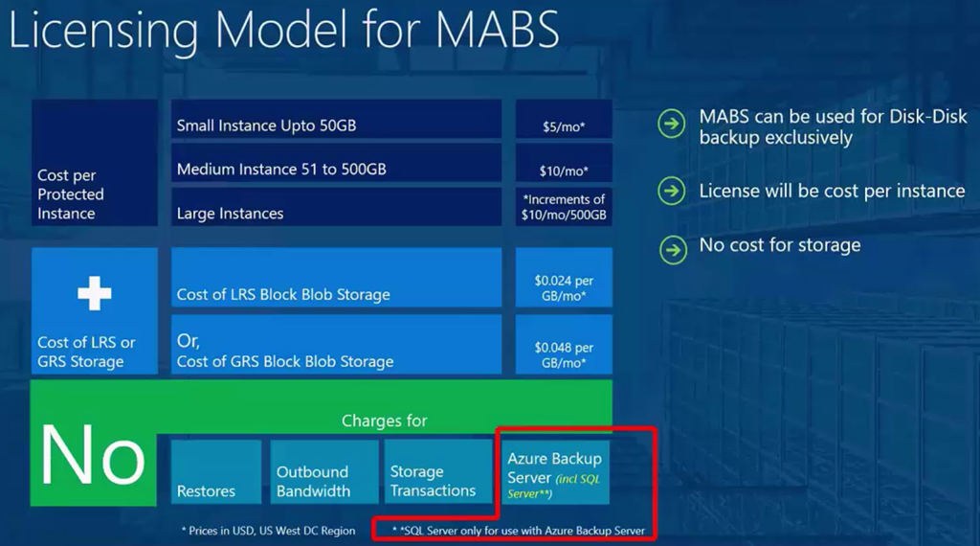Click SQL Server only for use footnote

(518, 531)
